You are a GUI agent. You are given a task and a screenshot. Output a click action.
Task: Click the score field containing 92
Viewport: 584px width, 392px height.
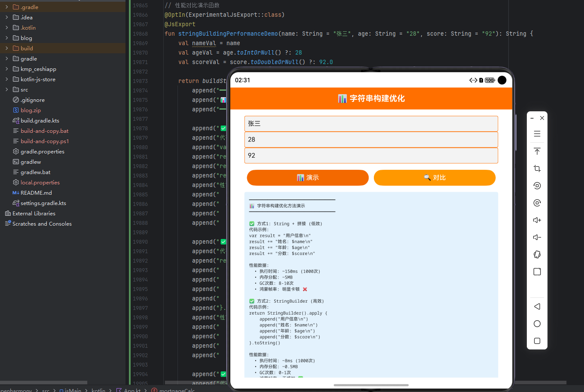[x=371, y=155]
